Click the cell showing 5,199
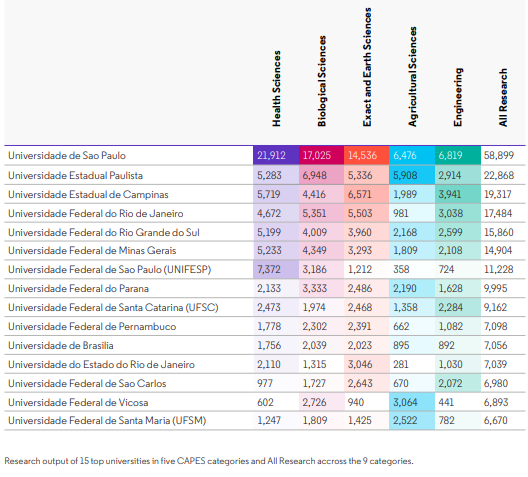The image size is (528, 477). (x=276, y=232)
